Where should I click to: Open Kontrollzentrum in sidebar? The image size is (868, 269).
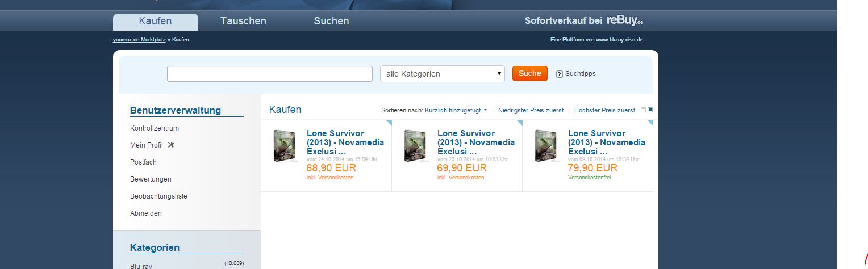coord(155,128)
